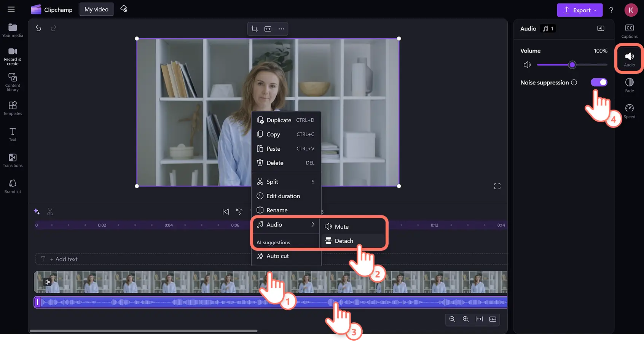The height and width of the screenshot is (341, 644).
Task: Open Brand kit panel
Action: [x=13, y=186]
